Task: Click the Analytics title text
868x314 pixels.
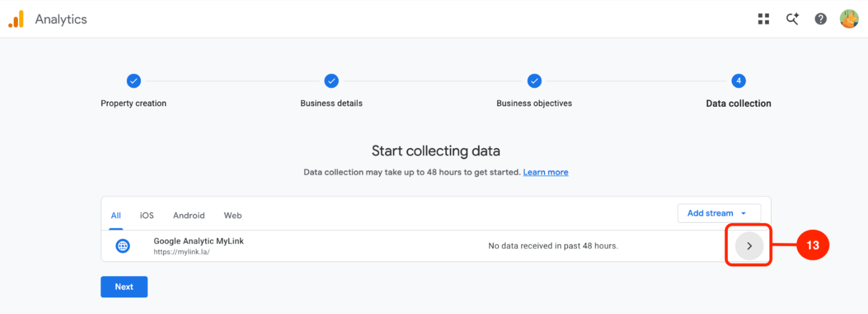Action: tap(61, 19)
